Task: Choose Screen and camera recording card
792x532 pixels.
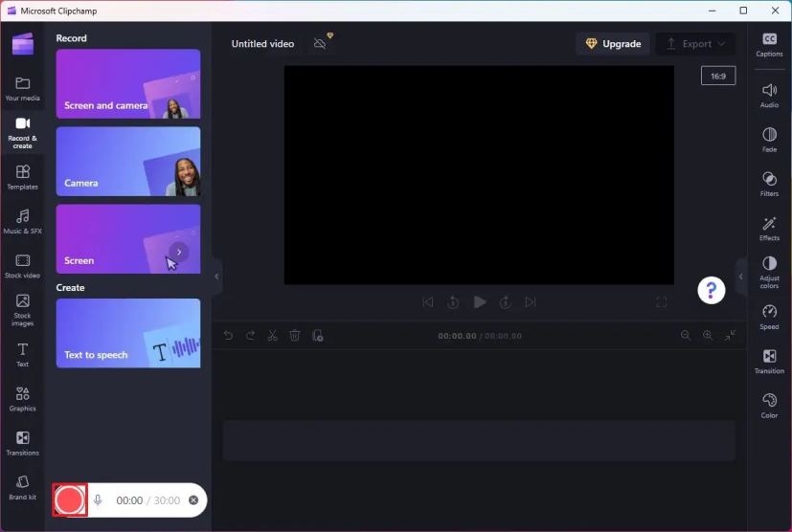Action: pyautogui.click(x=127, y=84)
